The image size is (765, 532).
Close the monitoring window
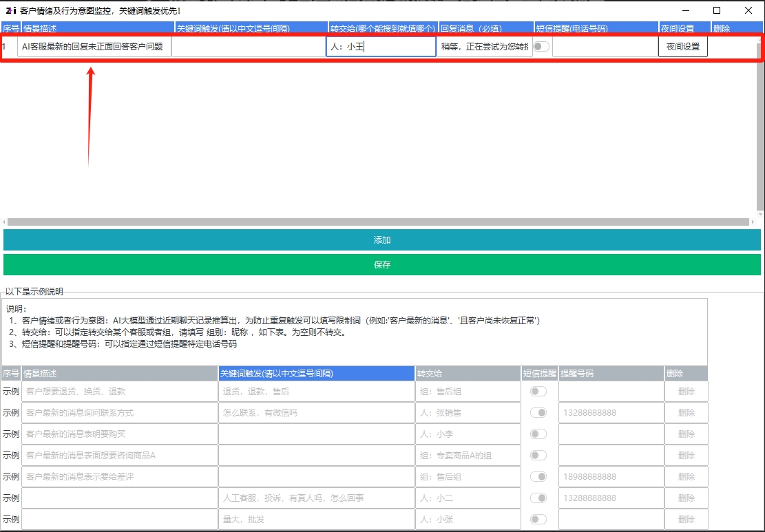click(x=748, y=10)
